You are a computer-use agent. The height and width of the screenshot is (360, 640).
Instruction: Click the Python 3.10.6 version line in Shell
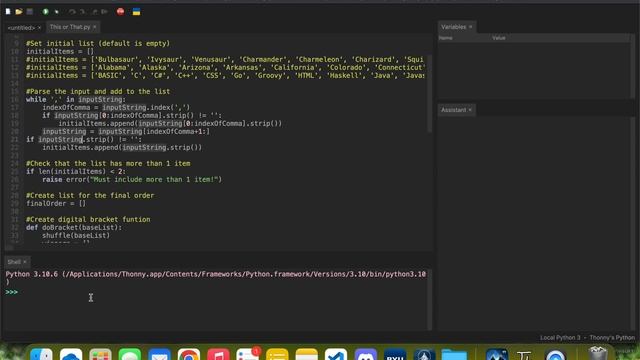tap(216, 274)
